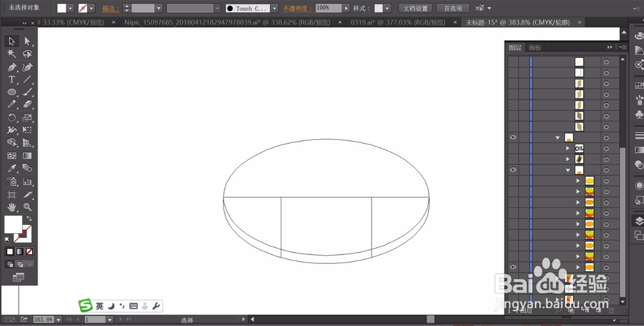The height and width of the screenshot is (326, 644).
Task: Click the horizontal scrollbar thumb
Action: coord(430,319)
